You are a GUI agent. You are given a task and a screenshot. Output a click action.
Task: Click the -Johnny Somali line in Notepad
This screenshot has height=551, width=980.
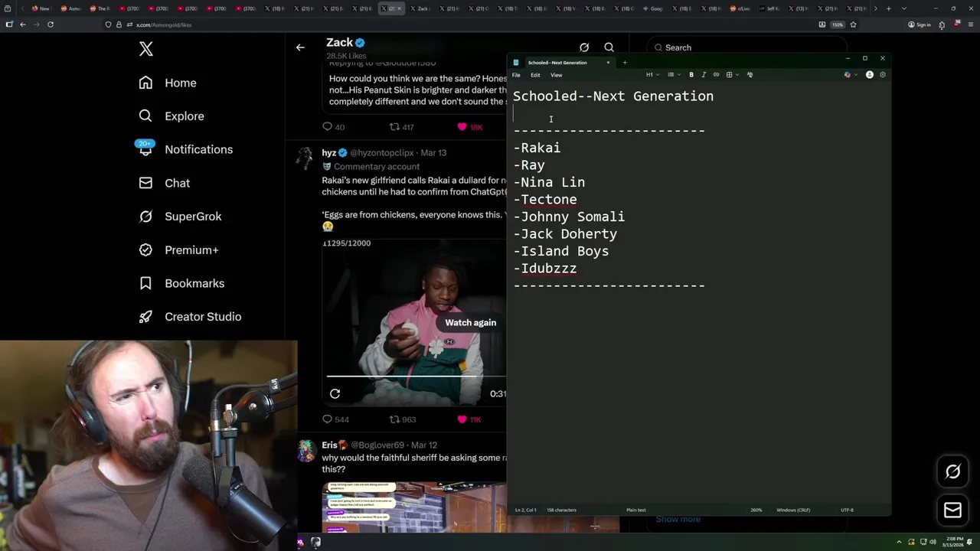[x=569, y=217]
